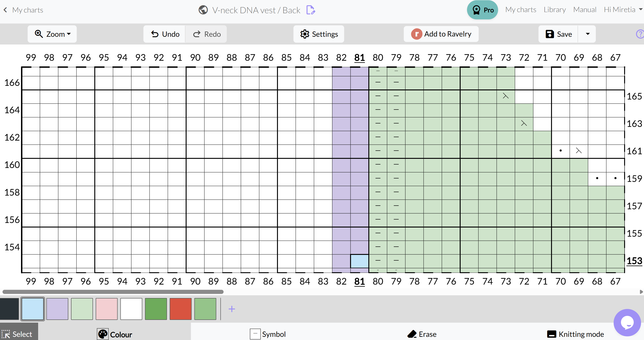Select the red colour swatch

180,309
